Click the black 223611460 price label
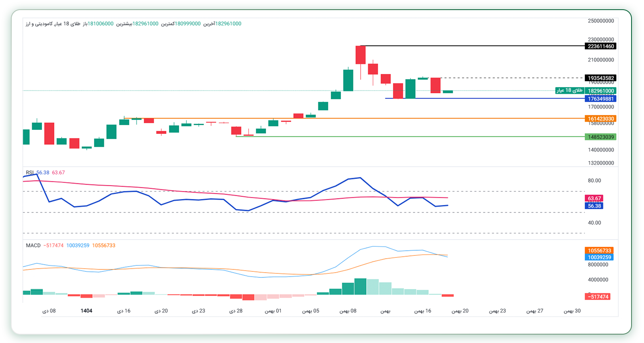Screen dimensions: 644x343 600,46
